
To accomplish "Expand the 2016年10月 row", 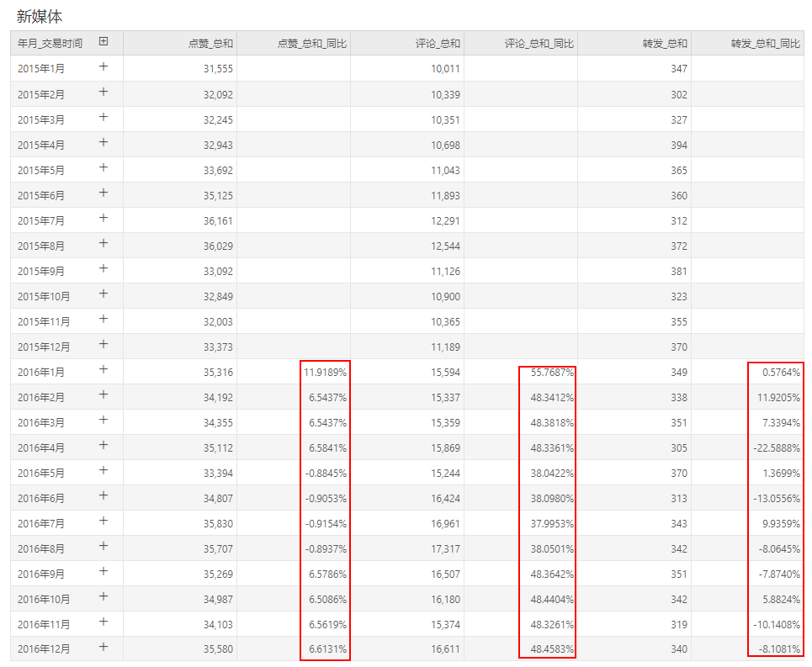I will (103, 596).
